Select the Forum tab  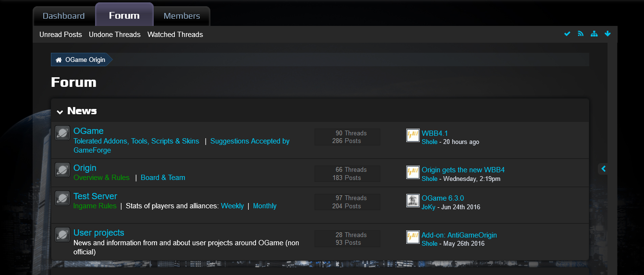(x=124, y=15)
